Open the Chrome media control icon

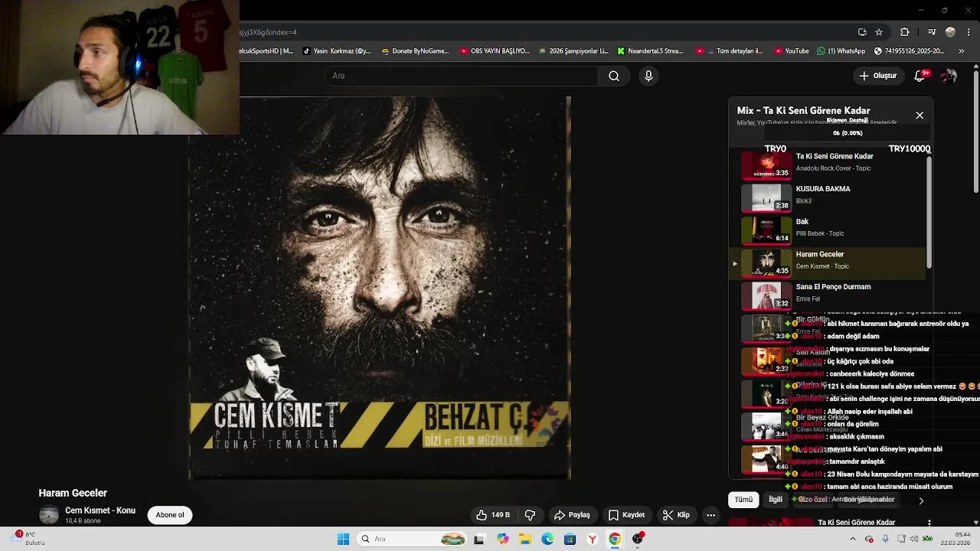932,32
